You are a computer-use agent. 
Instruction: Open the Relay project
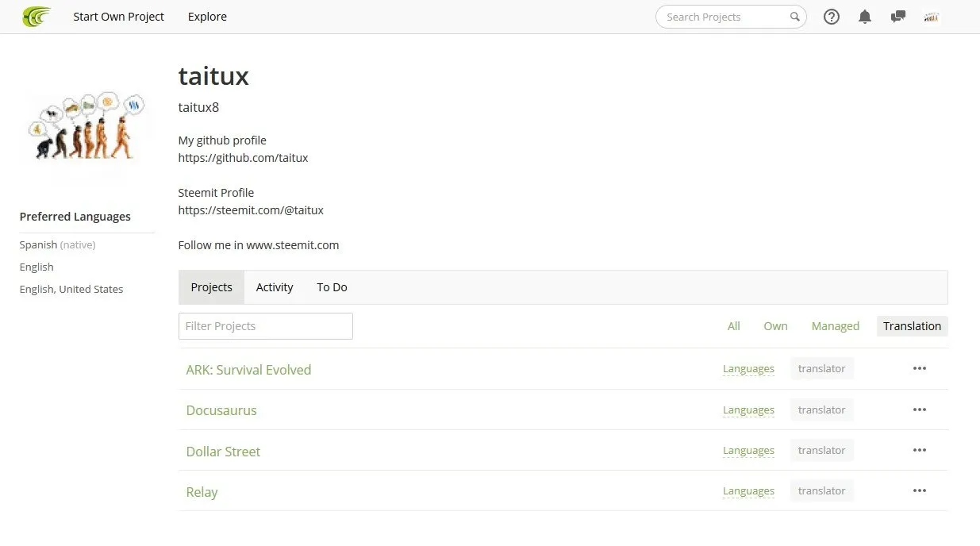202,492
